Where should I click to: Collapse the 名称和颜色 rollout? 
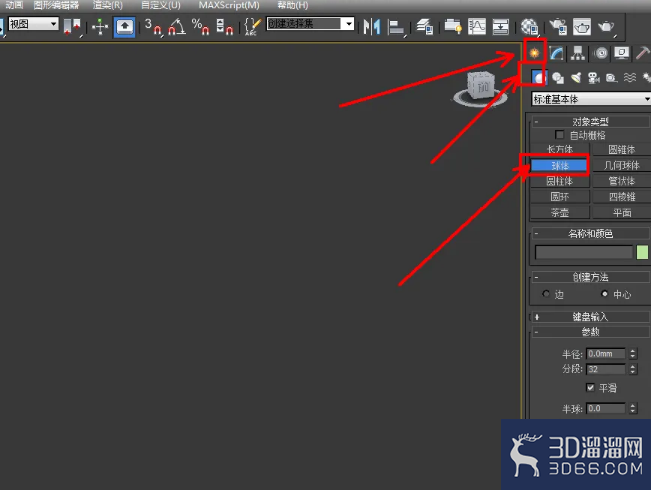[590, 233]
